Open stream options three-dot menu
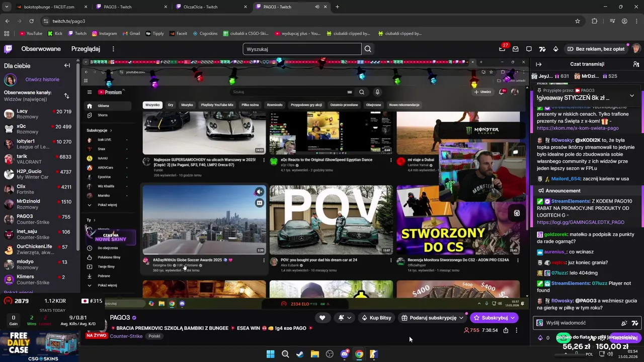This screenshot has height=362, width=644. coord(516,330)
